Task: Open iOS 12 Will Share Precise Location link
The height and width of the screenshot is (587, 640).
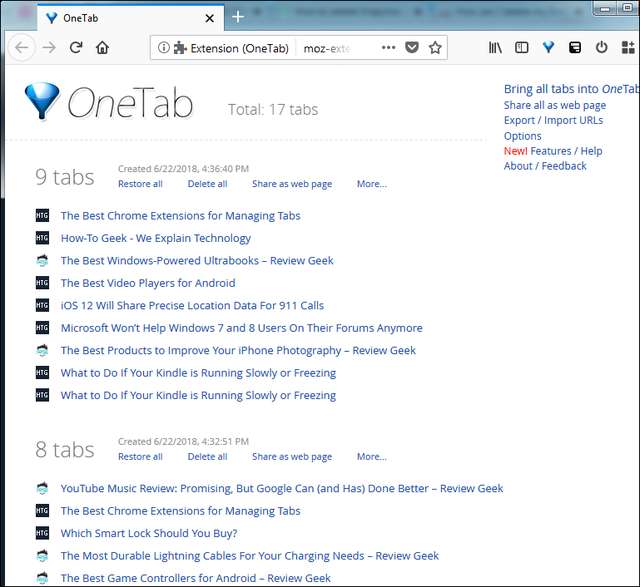Action: (192, 306)
